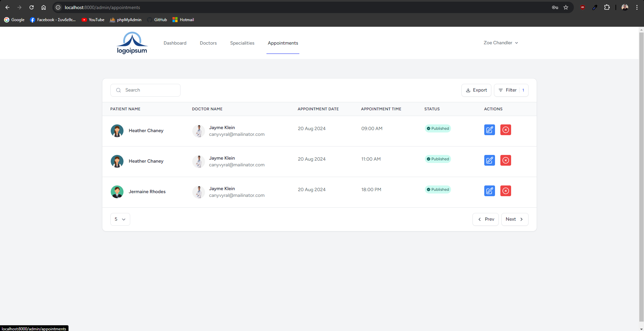Open the saved passwords key icon

click(555, 7)
